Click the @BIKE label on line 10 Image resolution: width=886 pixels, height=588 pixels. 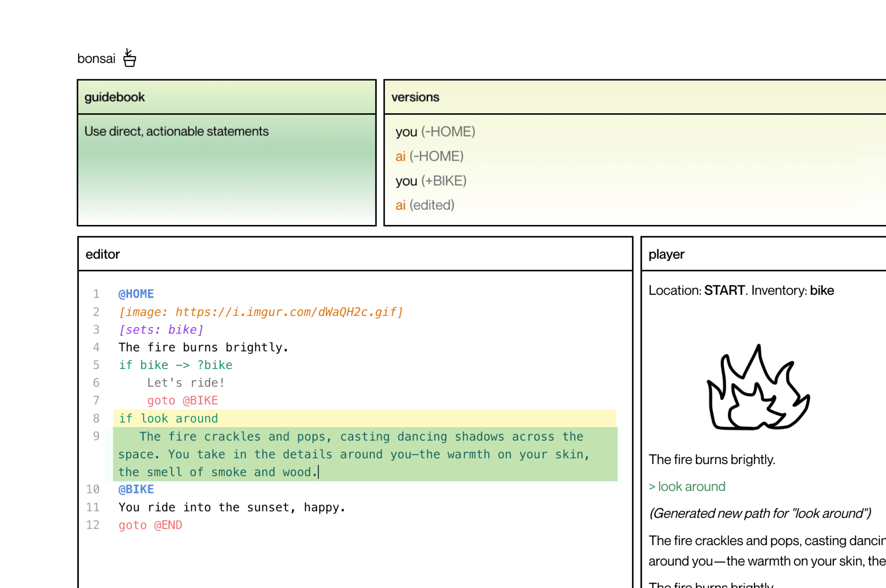[x=136, y=489]
